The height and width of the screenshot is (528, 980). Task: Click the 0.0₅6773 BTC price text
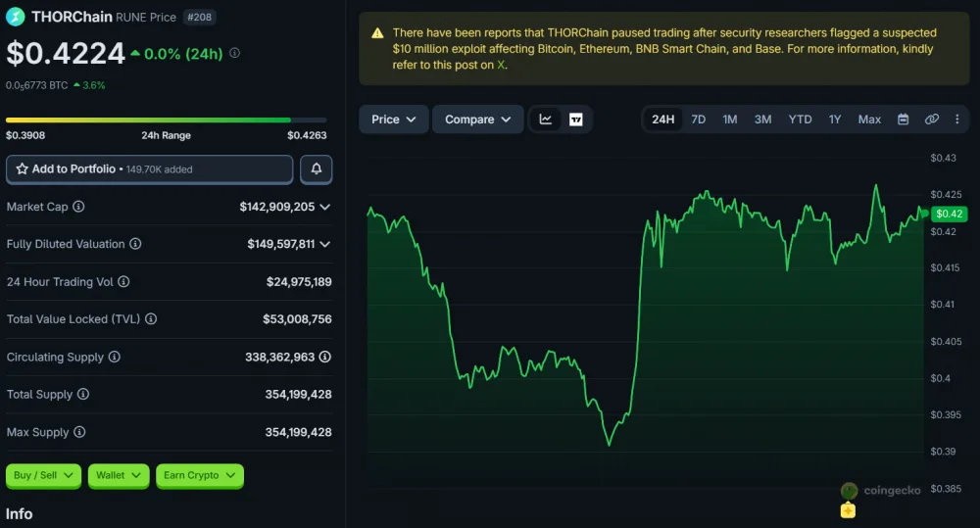[37, 85]
